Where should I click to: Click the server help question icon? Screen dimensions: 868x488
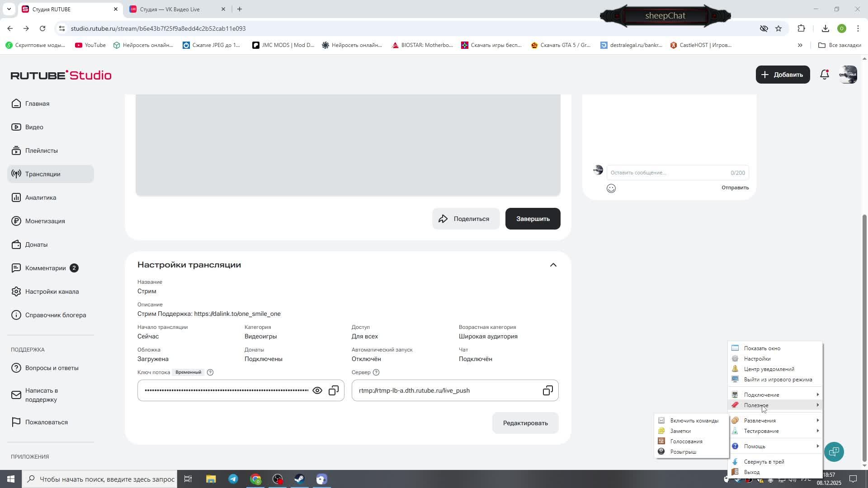click(376, 372)
